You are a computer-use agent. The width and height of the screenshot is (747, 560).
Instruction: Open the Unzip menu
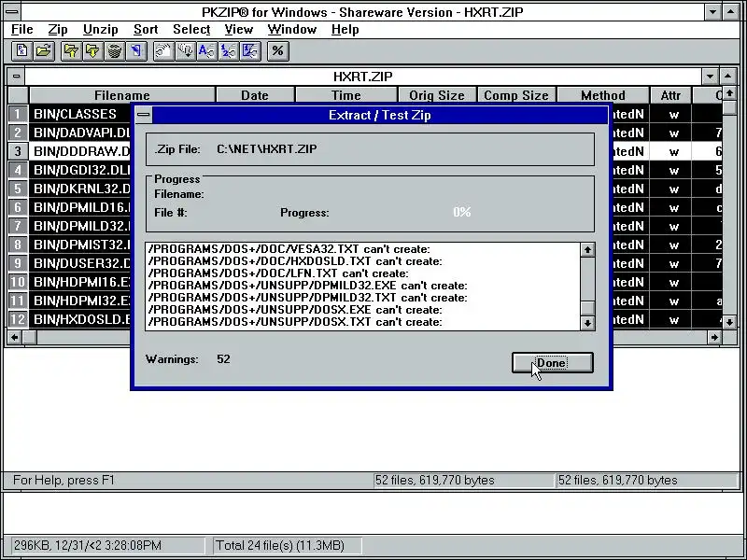(x=101, y=30)
